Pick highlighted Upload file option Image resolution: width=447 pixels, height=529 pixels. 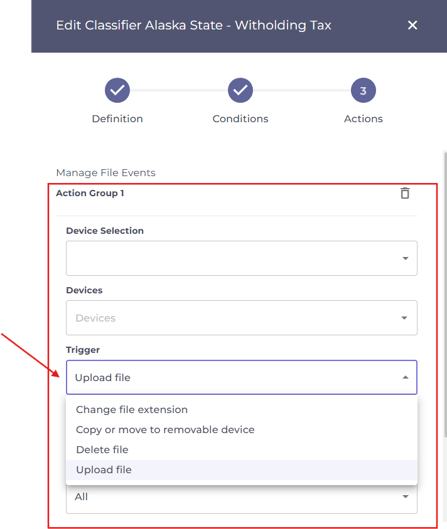242,470
